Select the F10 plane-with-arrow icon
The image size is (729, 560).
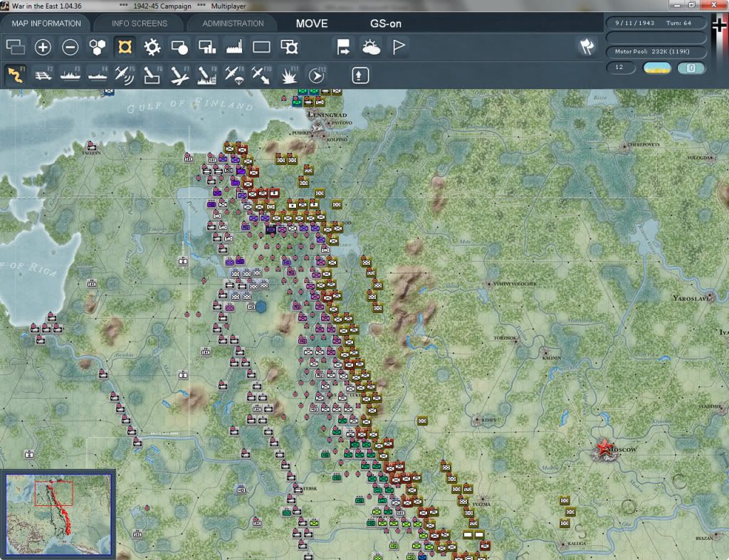[262, 75]
